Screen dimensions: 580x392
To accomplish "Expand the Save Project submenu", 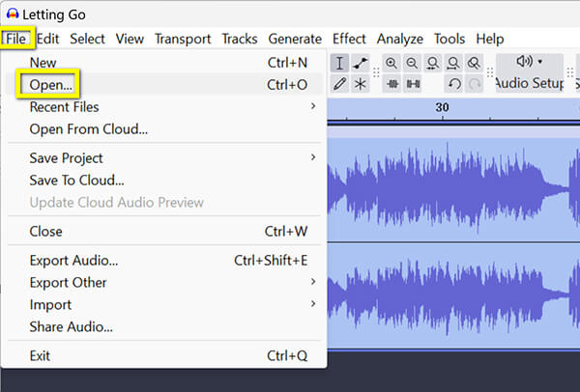I will (164, 157).
